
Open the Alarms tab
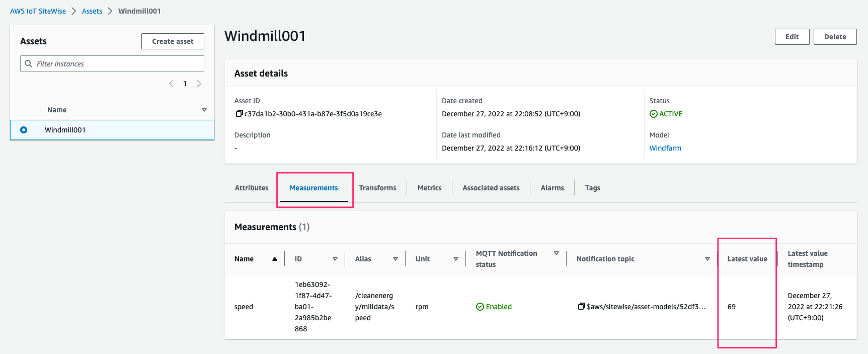point(552,188)
